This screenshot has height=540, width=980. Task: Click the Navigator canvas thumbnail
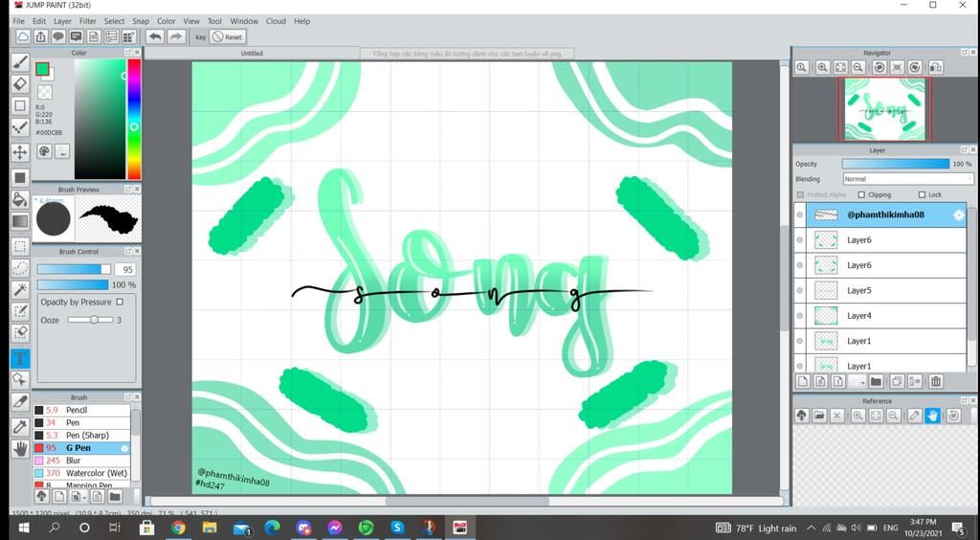pos(884,109)
